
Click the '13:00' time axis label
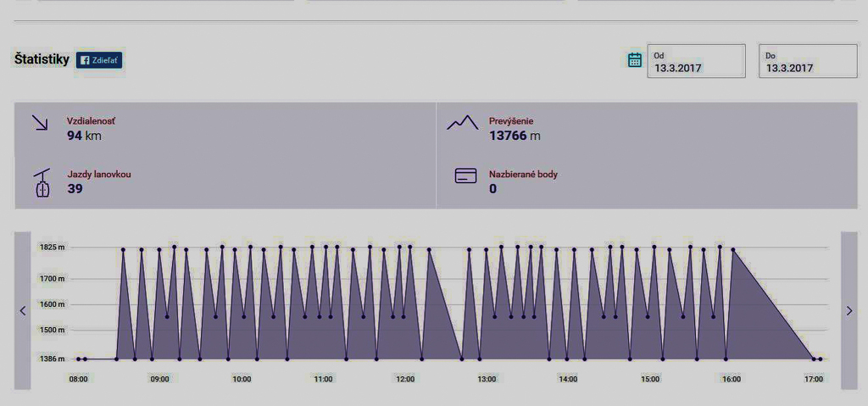487,380
